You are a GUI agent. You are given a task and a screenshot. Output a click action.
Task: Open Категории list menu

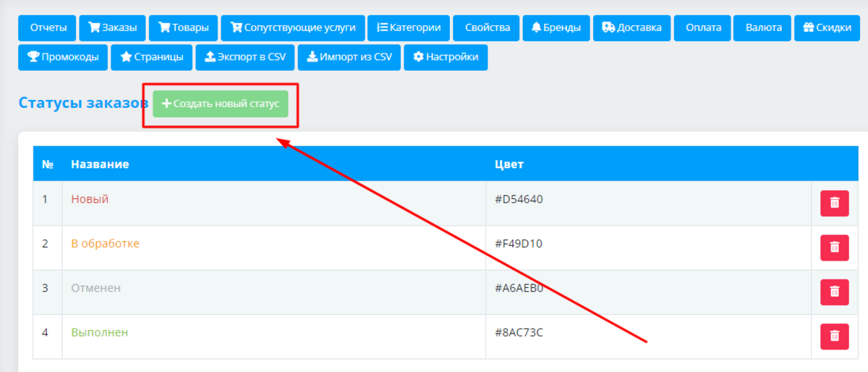pyautogui.click(x=409, y=28)
